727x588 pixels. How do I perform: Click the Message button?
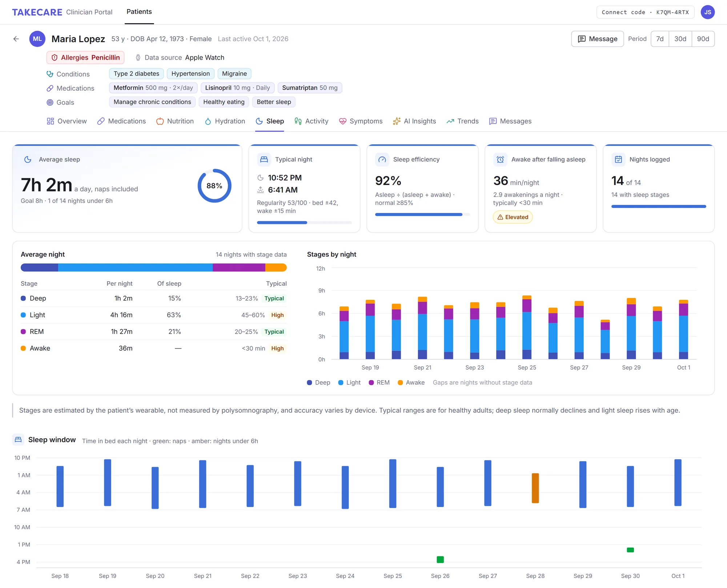pos(598,39)
